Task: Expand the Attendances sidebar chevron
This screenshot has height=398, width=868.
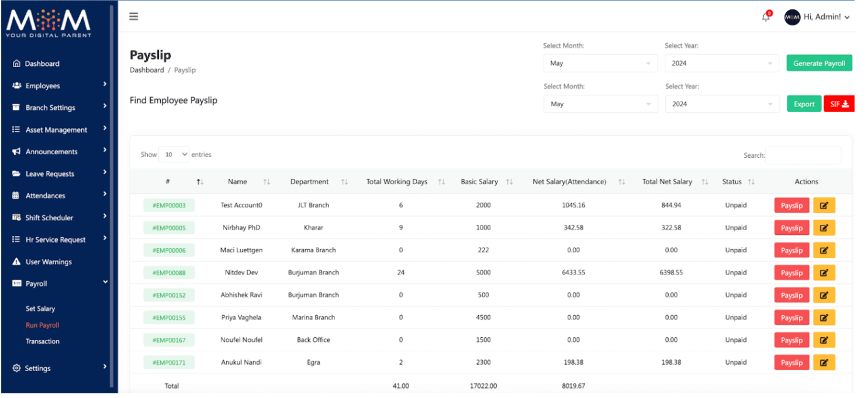Action: [x=105, y=193]
